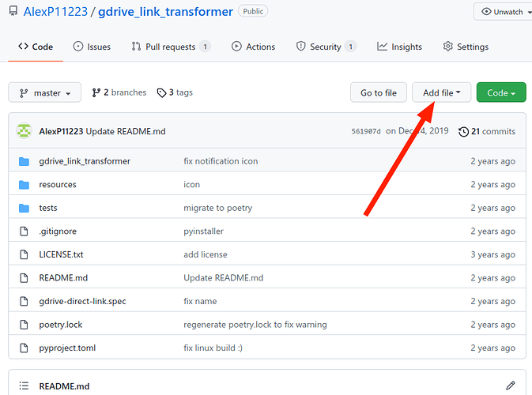
Task: Open the Pull requests tab
Action: click(x=171, y=47)
